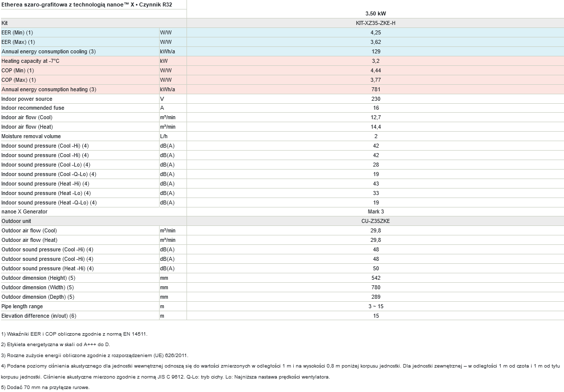Click the EER (Min) row label

click(17, 33)
